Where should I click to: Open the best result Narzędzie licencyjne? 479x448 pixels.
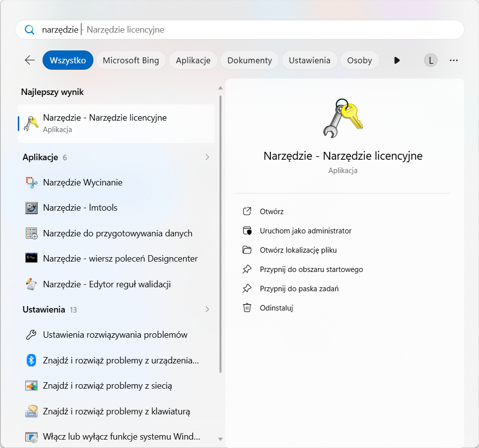point(116,124)
